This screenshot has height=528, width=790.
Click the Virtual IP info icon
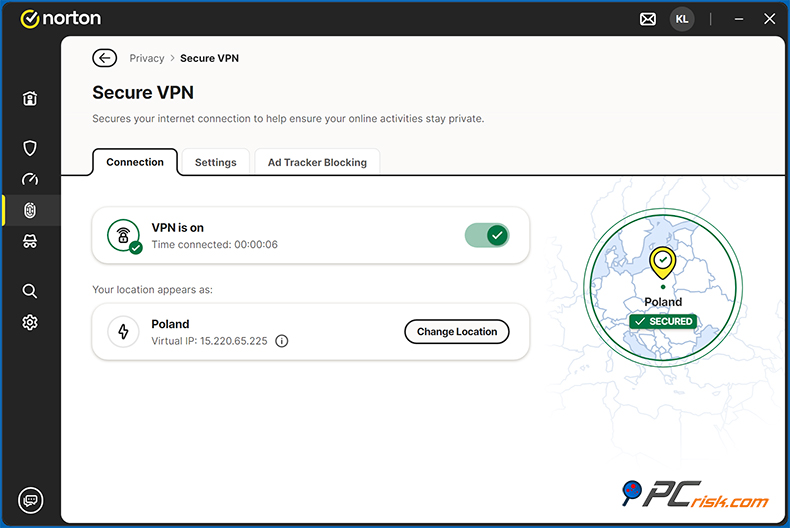(x=282, y=341)
